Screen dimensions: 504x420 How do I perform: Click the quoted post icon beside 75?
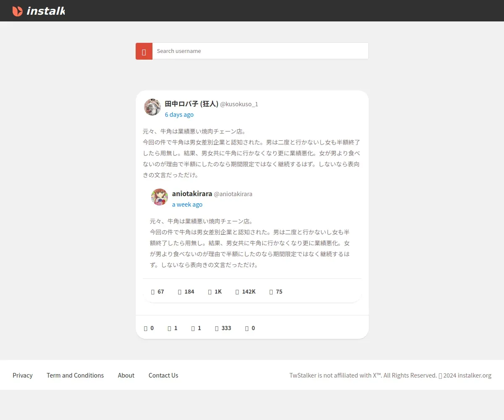click(271, 291)
